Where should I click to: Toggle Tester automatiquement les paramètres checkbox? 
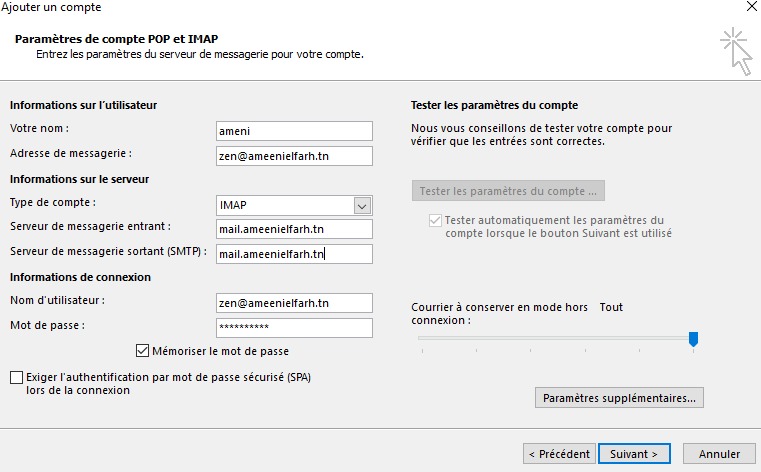(x=434, y=220)
